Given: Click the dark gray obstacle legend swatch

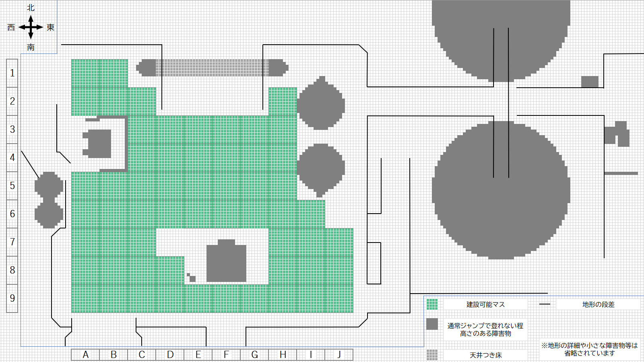Looking at the screenshot, I should point(432,324).
